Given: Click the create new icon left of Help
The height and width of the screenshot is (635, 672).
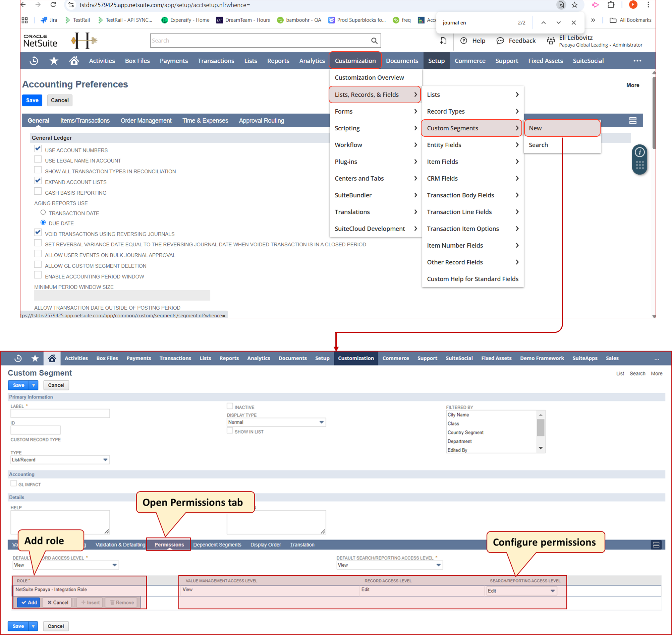Looking at the screenshot, I should (443, 41).
